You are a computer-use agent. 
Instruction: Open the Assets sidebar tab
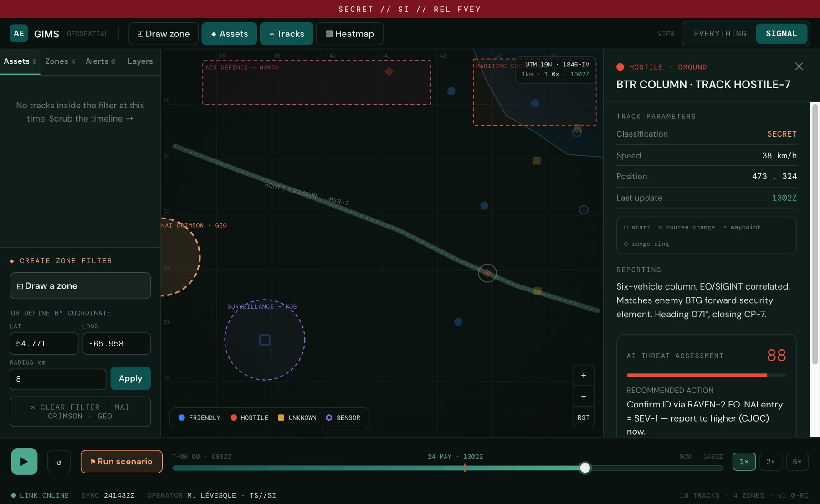tap(20, 61)
